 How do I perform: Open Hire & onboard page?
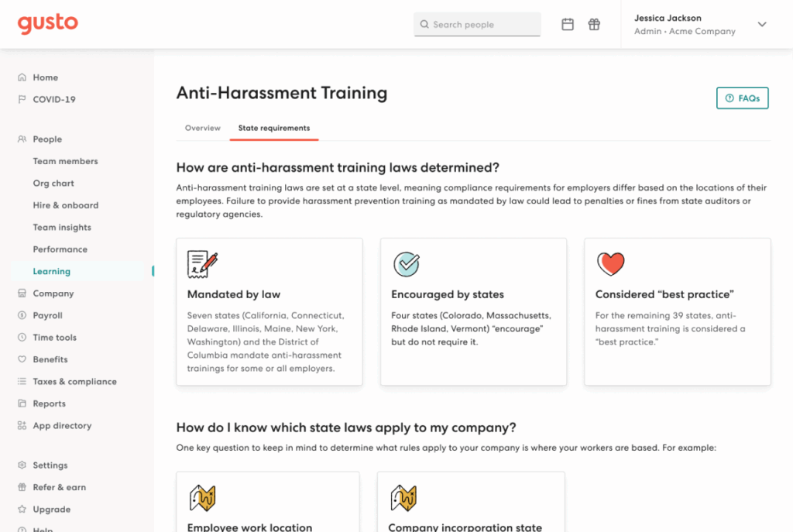coord(66,205)
